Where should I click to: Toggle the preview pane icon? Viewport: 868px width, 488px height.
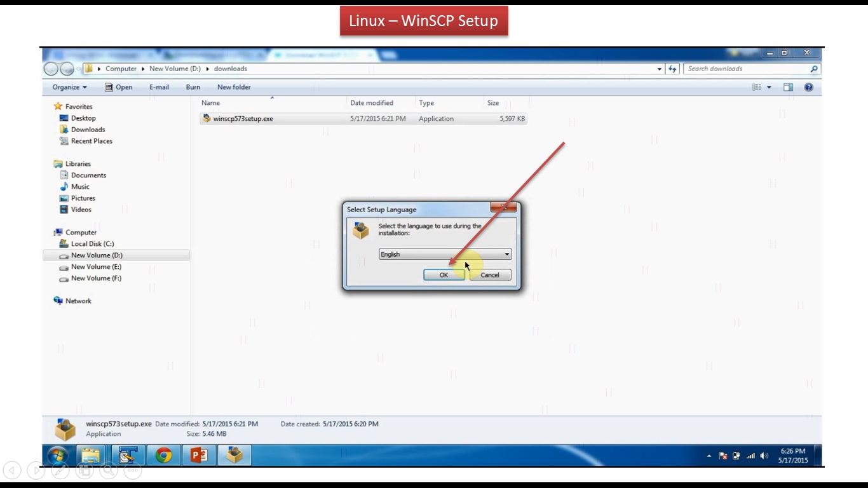(x=788, y=87)
